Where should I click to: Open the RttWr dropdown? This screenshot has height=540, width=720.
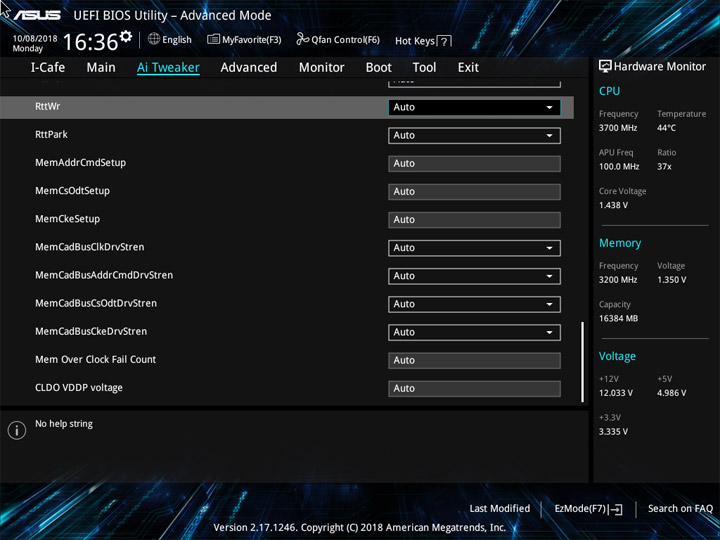pyautogui.click(x=474, y=107)
